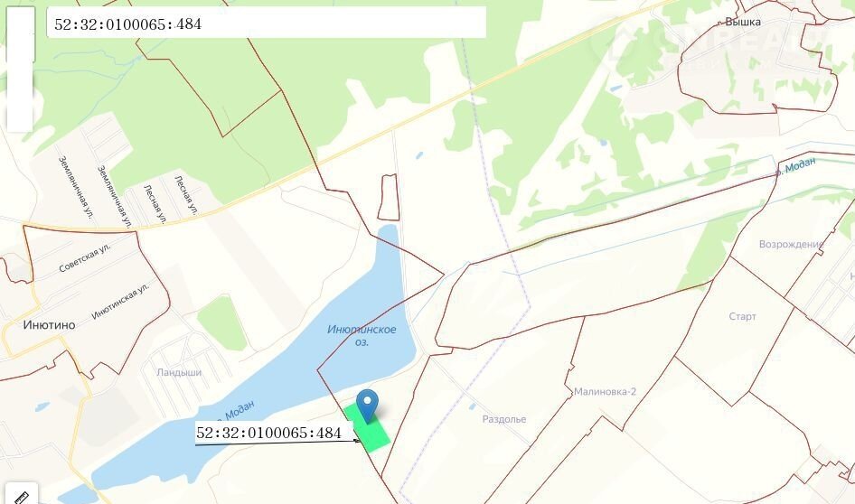This screenshot has width=855, height=504.
Task: Select the Малиновка-2 label
Action: pyautogui.click(x=605, y=391)
